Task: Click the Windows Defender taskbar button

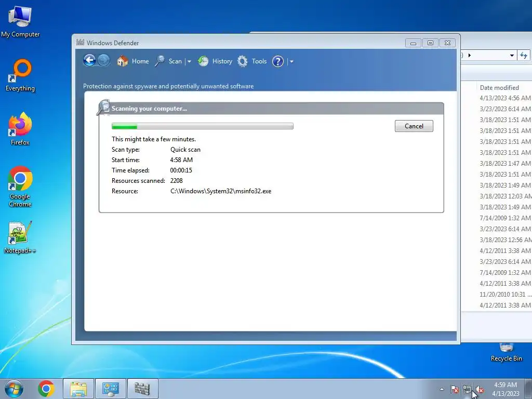Action: click(142, 389)
